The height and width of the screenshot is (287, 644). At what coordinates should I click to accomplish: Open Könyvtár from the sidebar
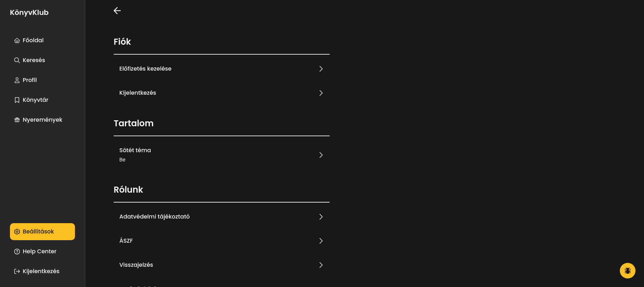(x=36, y=100)
